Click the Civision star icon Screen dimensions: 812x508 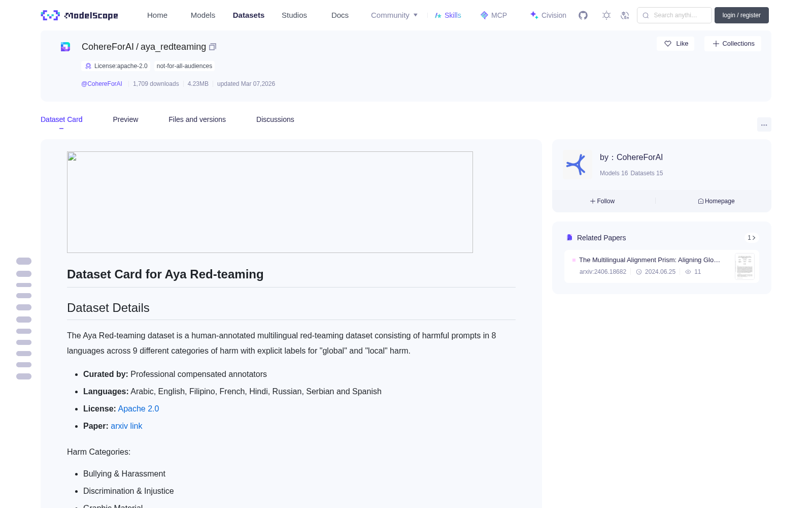534,15
